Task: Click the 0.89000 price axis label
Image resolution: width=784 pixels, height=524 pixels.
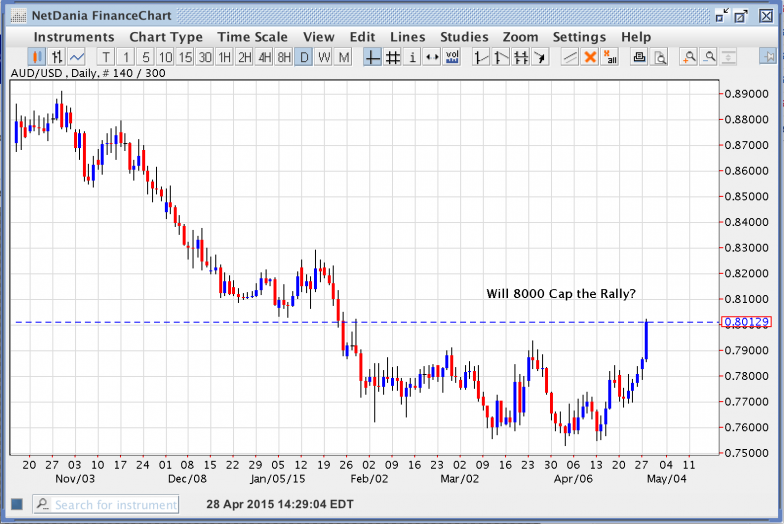Action: pos(746,94)
